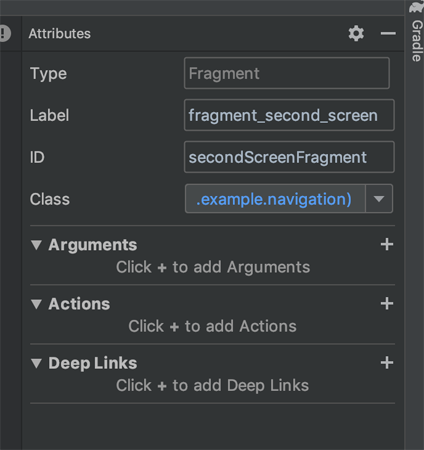The height and width of the screenshot is (450, 424).
Task: Click into the ID field
Action: [x=289, y=157]
